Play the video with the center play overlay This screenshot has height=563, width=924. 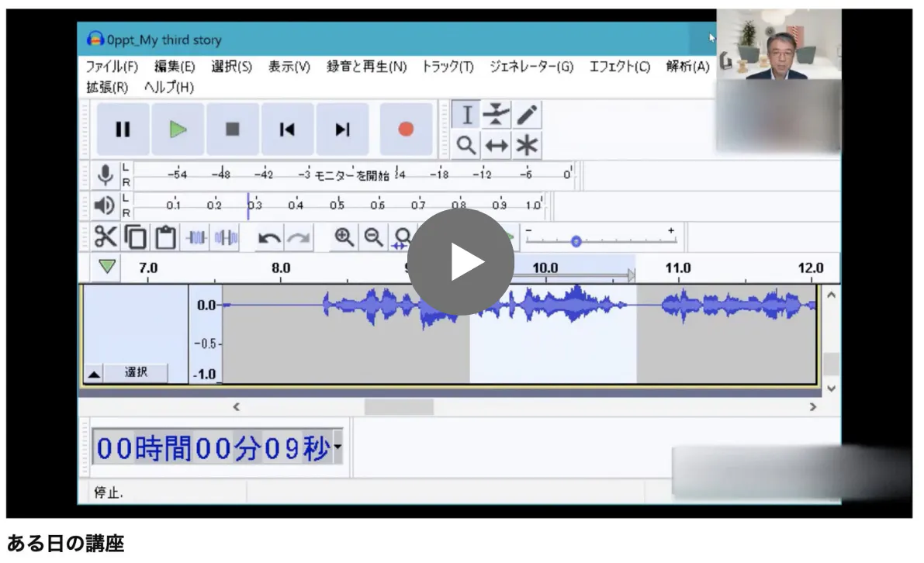tap(461, 262)
